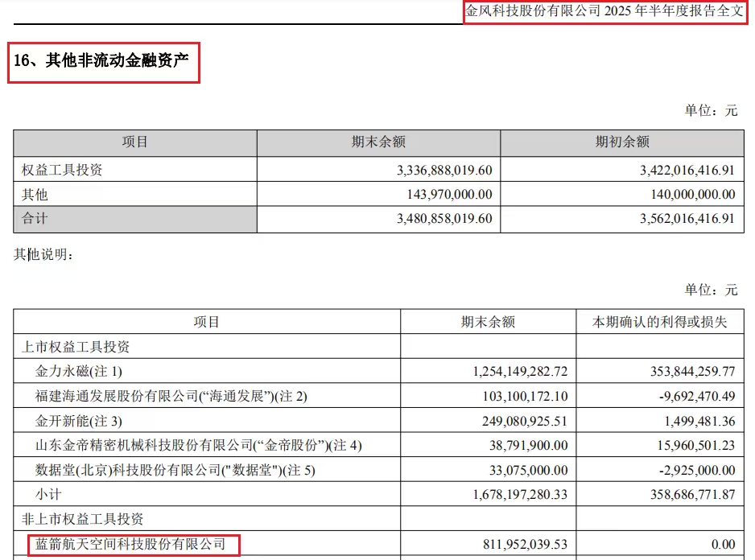
Task: Click the value 3,336,888,019.60
Action: tap(444, 170)
